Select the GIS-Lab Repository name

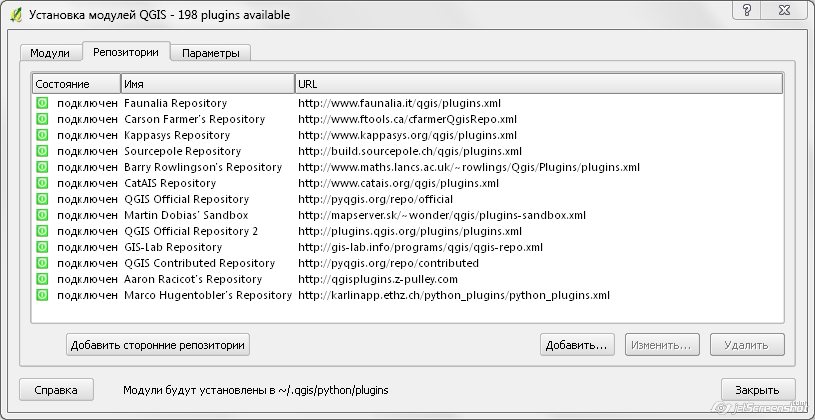pos(173,247)
